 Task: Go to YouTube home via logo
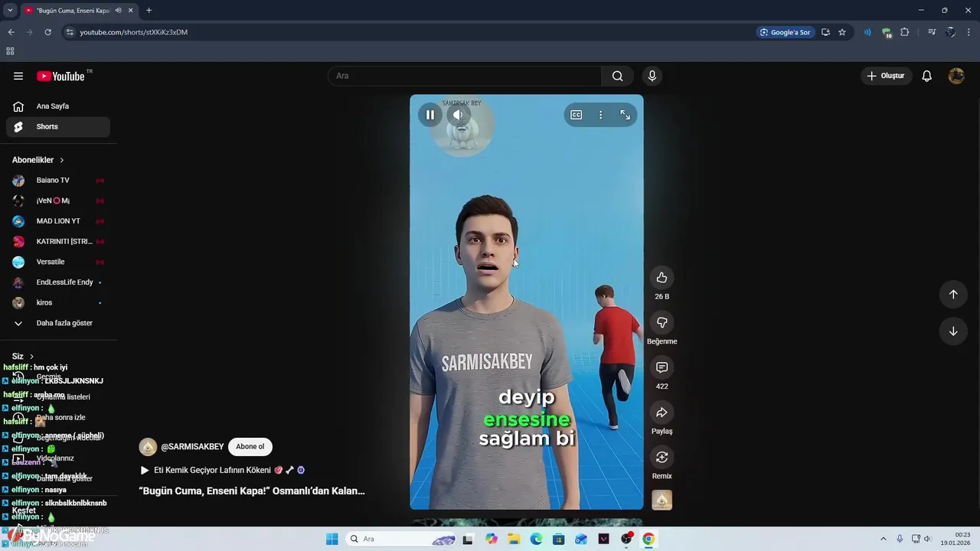(x=60, y=76)
